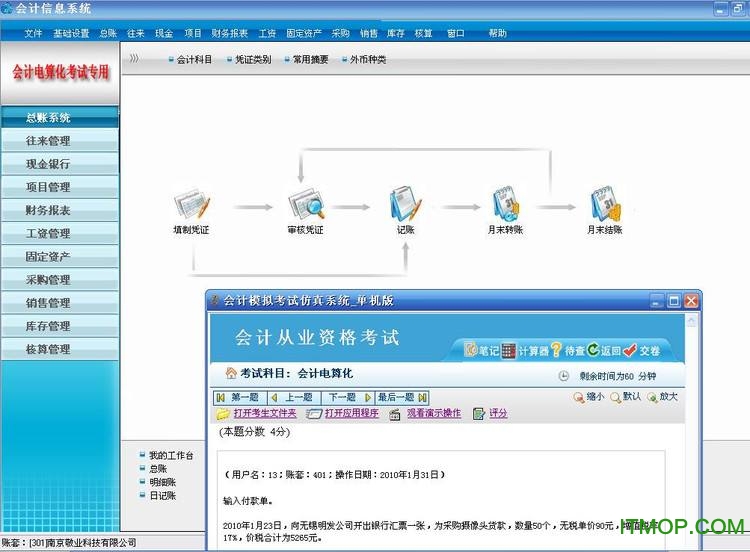Click the 缩小 zoom out icon
Image resolution: width=750 pixels, height=552 pixels.
588,396
